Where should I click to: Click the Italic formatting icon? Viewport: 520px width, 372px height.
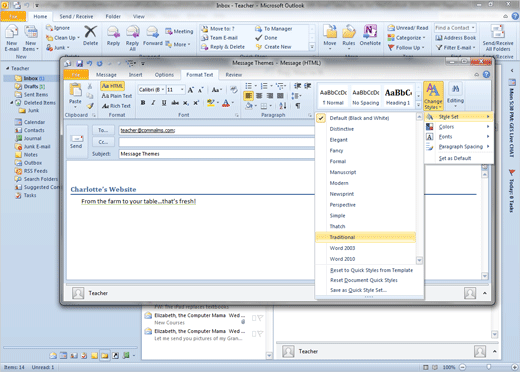coord(153,103)
